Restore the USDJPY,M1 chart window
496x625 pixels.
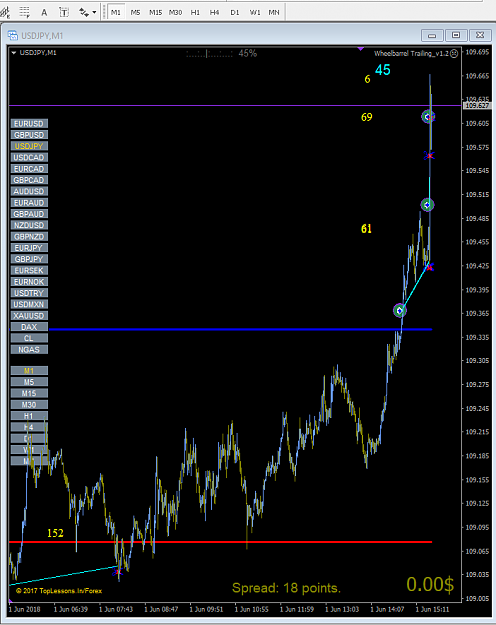456,35
